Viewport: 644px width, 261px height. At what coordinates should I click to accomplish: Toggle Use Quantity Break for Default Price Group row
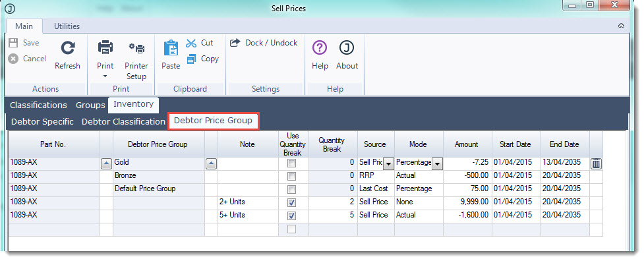(x=291, y=190)
